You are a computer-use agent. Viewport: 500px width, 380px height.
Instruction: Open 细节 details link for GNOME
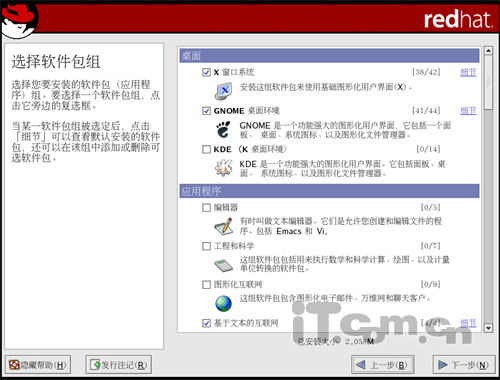coord(468,111)
